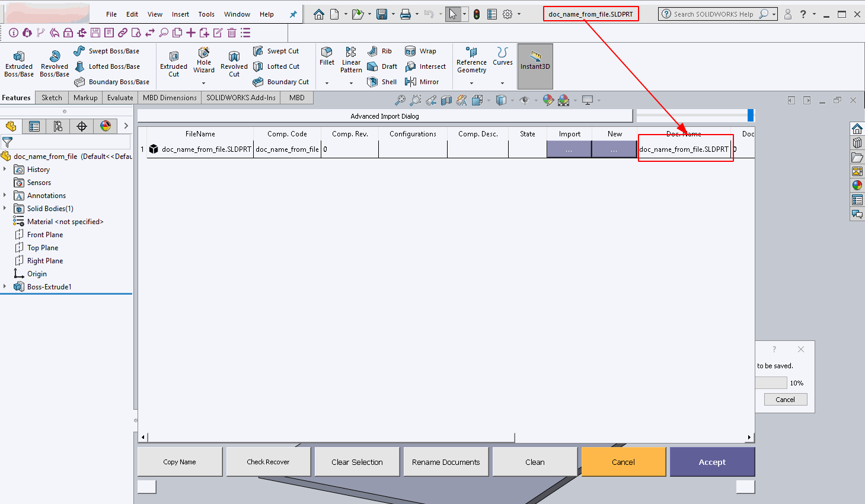Toggle Instant3D mode off
865x504 pixels.
click(x=535, y=66)
